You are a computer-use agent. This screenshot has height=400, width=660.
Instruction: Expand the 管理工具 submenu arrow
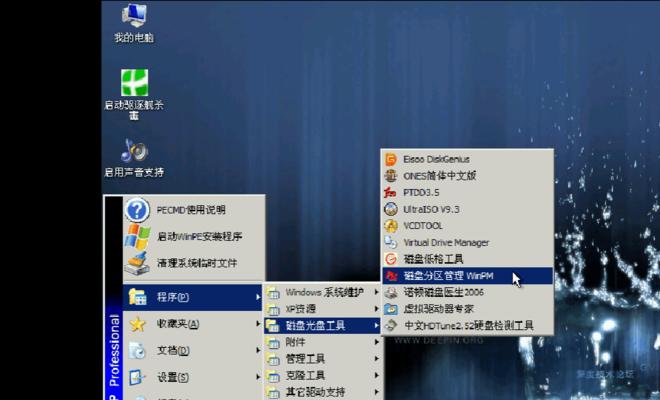pos(376,359)
